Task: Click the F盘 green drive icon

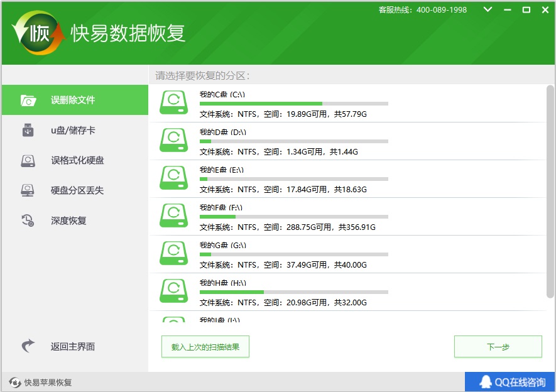Action: coord(173,215)
